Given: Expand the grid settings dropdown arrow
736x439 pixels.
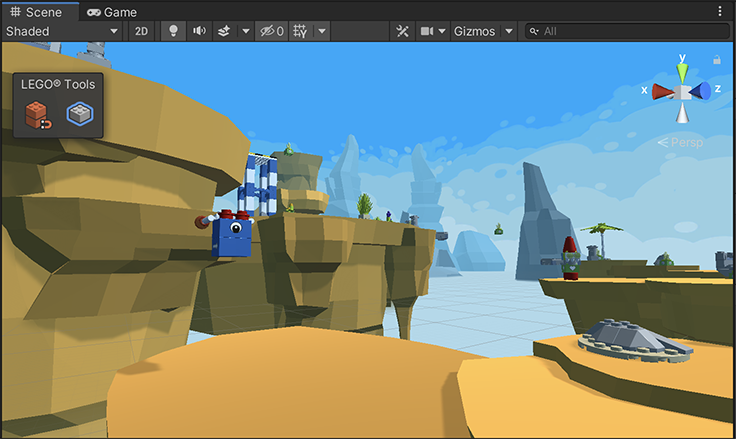Looking at the screenshot, I should [x=321, y=31].
